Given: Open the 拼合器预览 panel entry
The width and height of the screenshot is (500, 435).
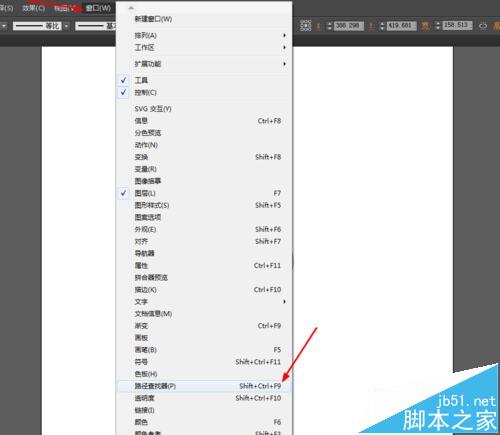Looking at the screenshot, I should coord(204,277).
